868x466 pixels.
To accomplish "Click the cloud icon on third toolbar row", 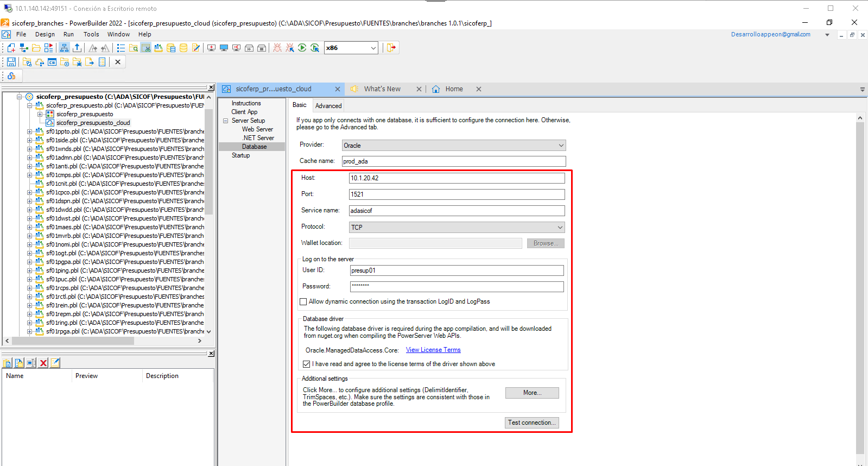I will [11, 76].
